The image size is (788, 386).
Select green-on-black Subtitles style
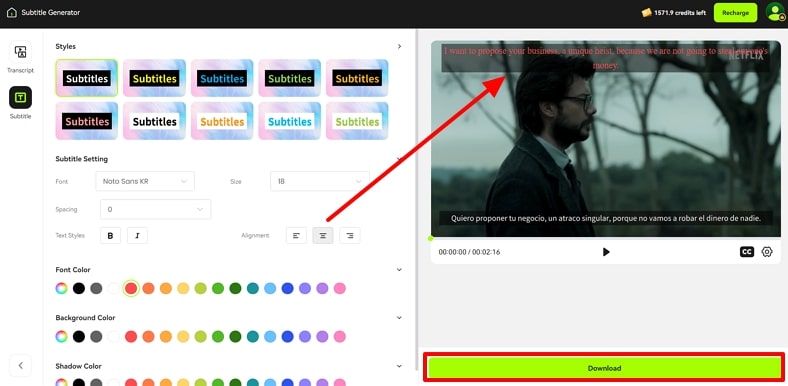tap(289, 78)
